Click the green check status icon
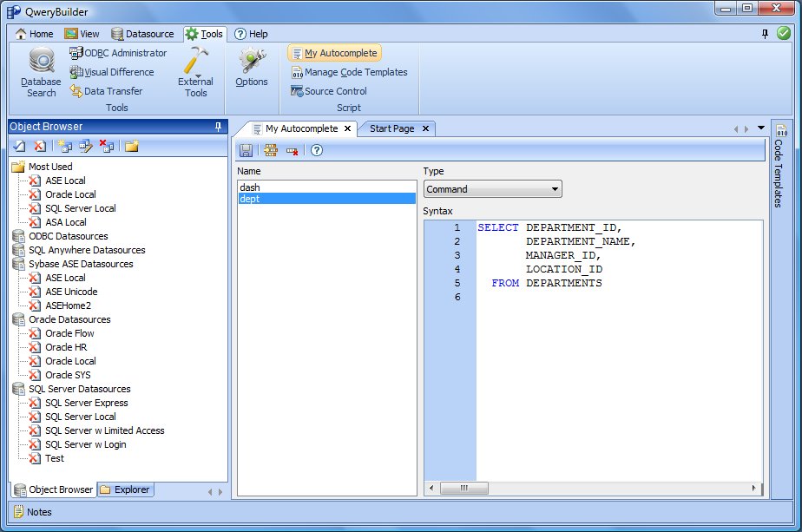Viewport: 802px width, 532px height. (x=784, y=33)
